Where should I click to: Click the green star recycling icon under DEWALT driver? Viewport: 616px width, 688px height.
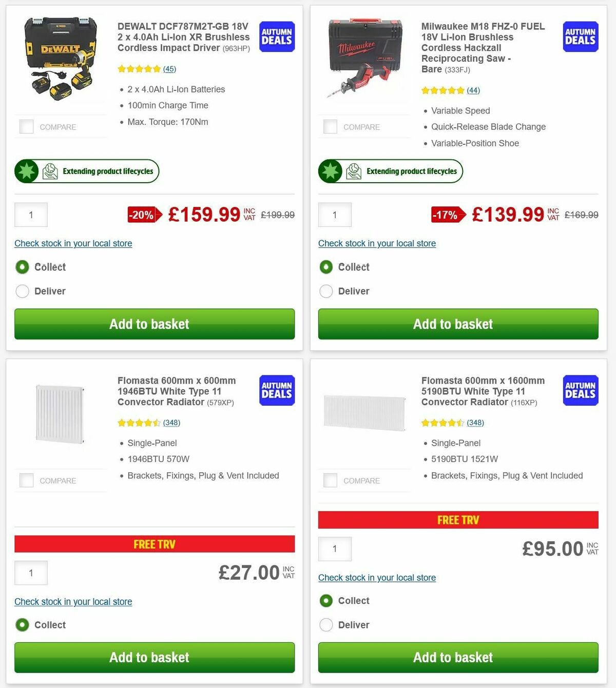pyautogui.click(x=26, y=171)
